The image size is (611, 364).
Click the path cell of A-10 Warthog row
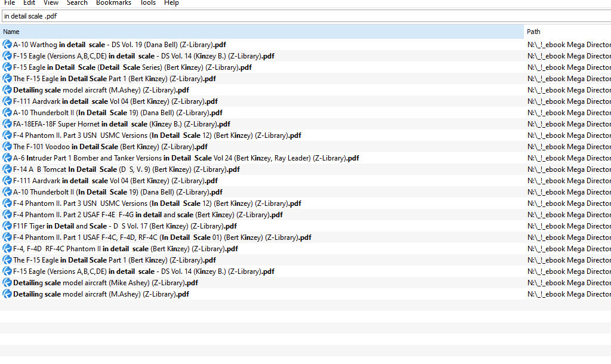tap(569, 44)
